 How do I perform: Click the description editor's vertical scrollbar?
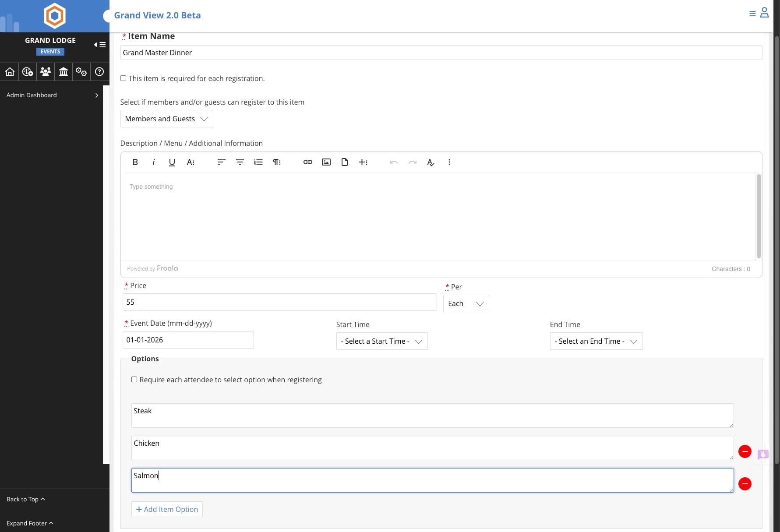click(x=759, y=216)
